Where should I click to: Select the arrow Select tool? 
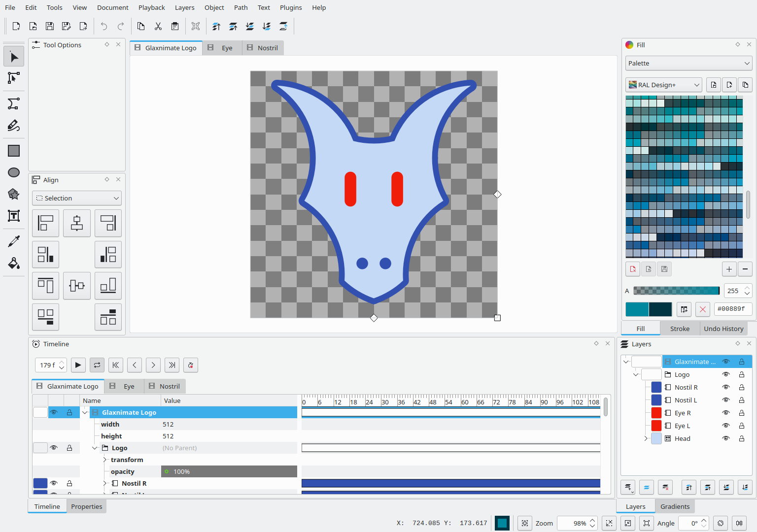click(x=14, y=57)
